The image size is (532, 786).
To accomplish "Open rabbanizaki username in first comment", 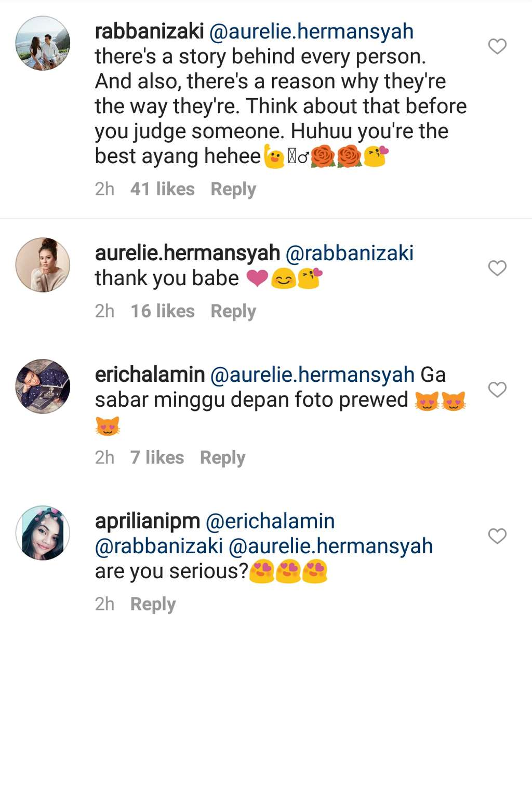I will (x=149, y=31).
